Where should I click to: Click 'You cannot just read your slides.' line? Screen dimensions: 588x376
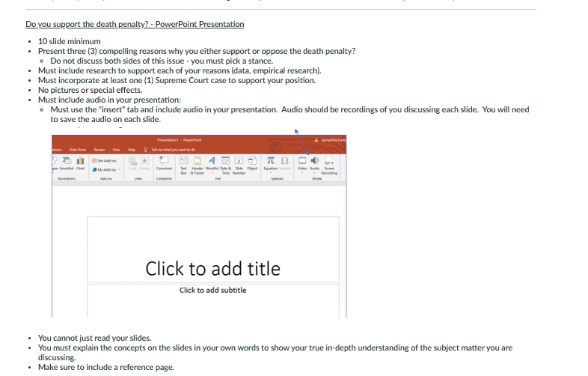coord(95,338)
